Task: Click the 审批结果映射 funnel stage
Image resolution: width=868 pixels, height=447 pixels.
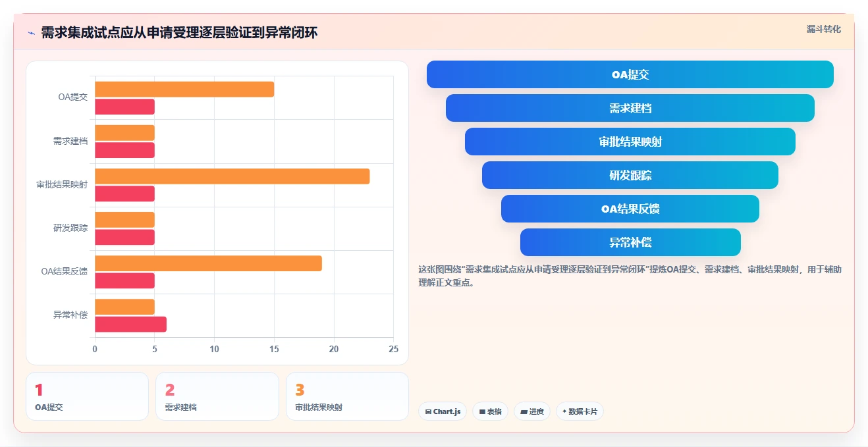Action: (x=630, y=142)
